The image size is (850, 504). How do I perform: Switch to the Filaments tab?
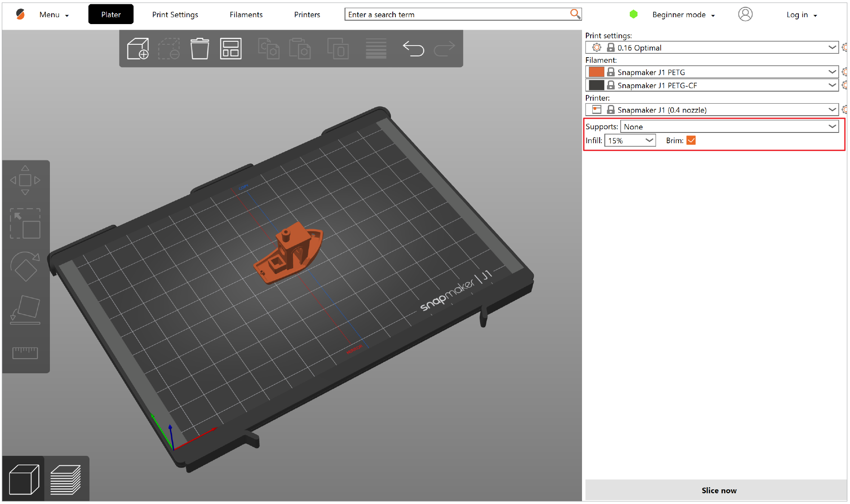point(246,15)
